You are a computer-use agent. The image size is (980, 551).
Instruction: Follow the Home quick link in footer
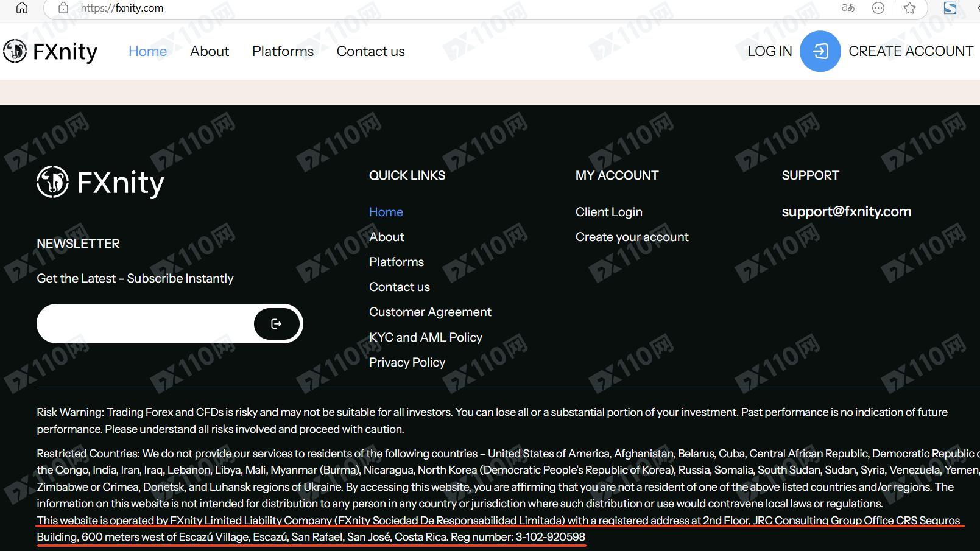[x=386, y=212]
